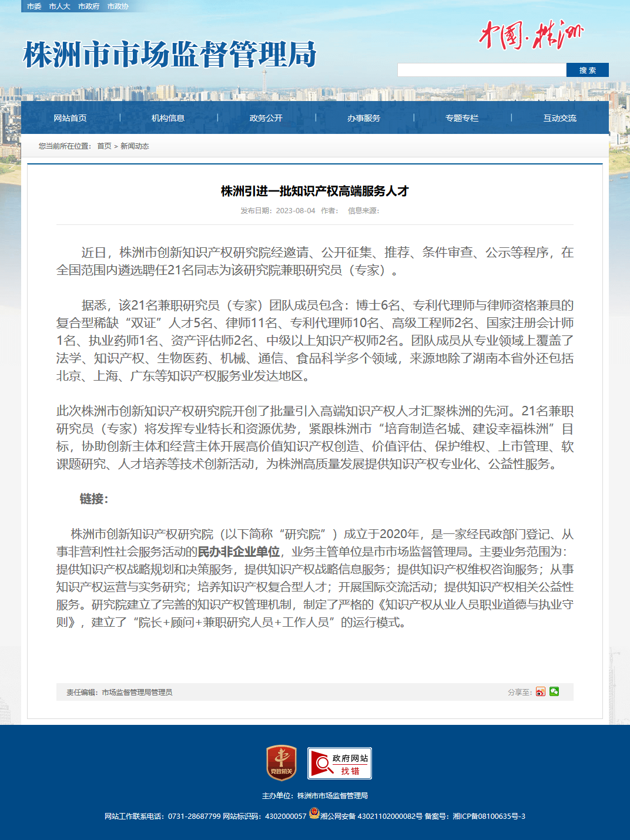Go to 办事服务 navigation item

(x=364, y=118)
